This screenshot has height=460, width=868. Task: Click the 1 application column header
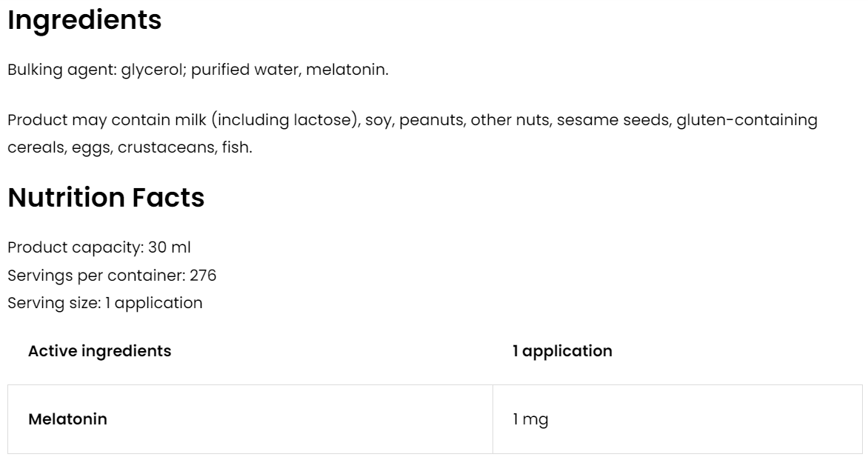562,351
